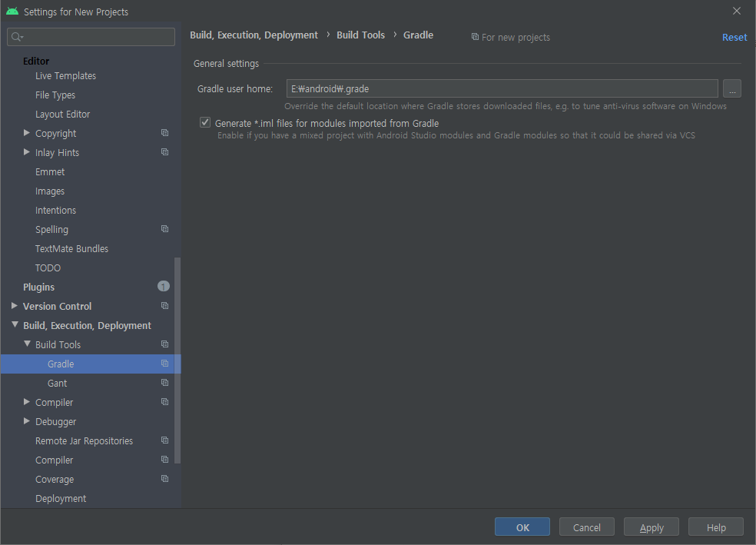Open Intentions settings page

(x=55, y=211)
